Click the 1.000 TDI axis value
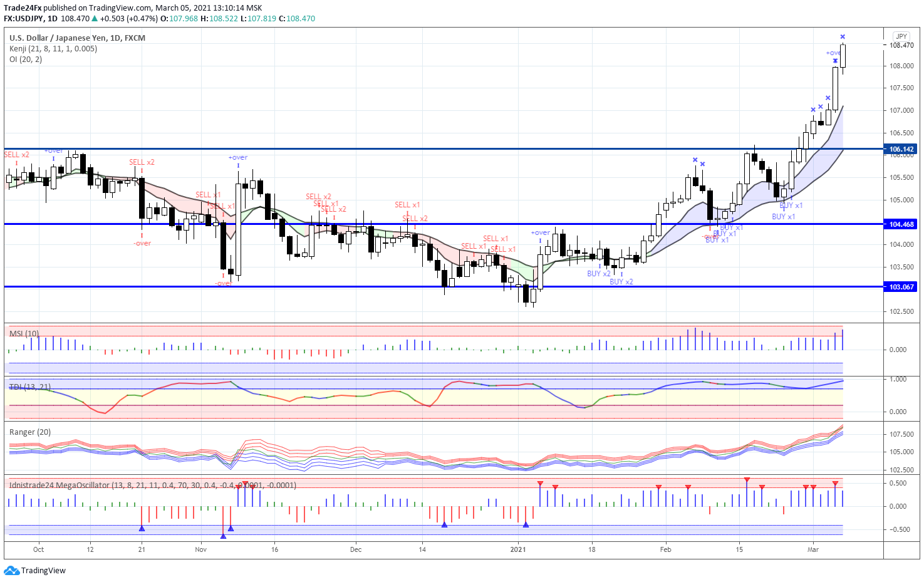Screen dimensions: 924x582 [898, 379]
